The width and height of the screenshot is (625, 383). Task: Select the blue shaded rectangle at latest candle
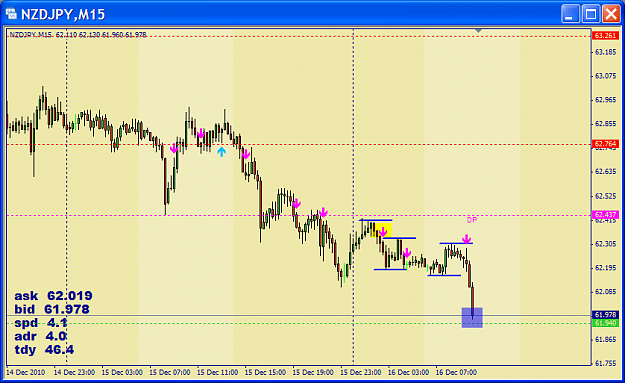(x=472, y=318)
